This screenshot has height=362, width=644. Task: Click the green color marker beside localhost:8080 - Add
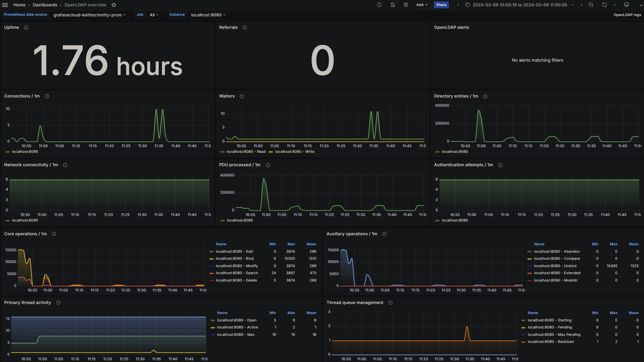pyautogui.click(x=212, y=251)
